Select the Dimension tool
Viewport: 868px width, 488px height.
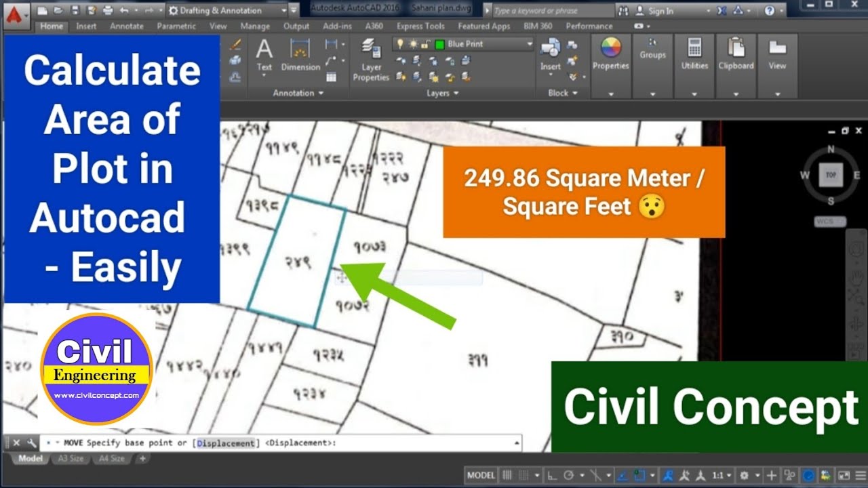300,56
